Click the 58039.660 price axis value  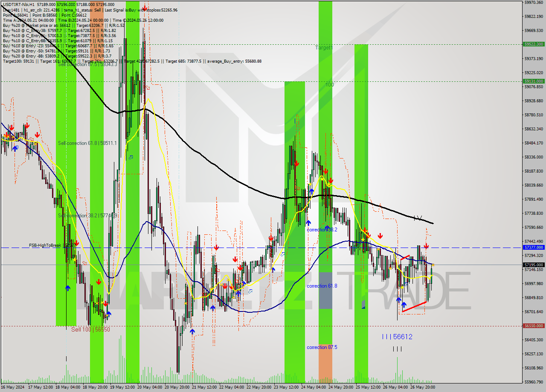(x=534, y=185)
